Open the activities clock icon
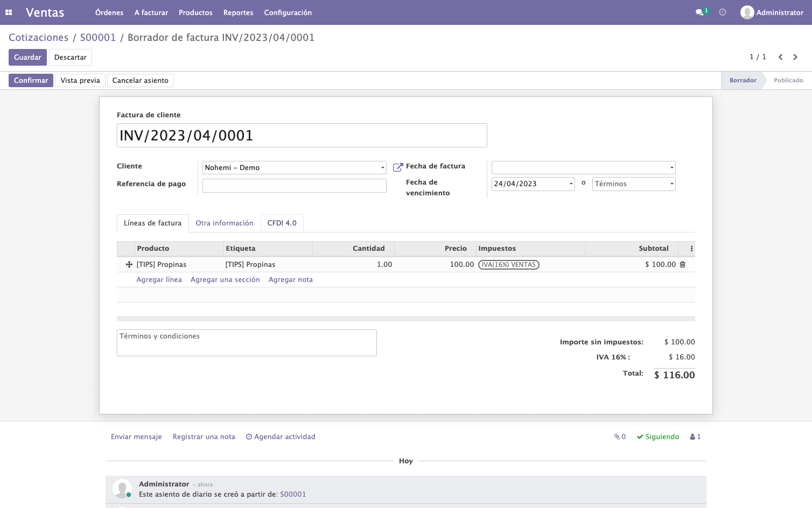Image resolution: width=812 pixels, height=508 pixels. [x=723, y=12]
